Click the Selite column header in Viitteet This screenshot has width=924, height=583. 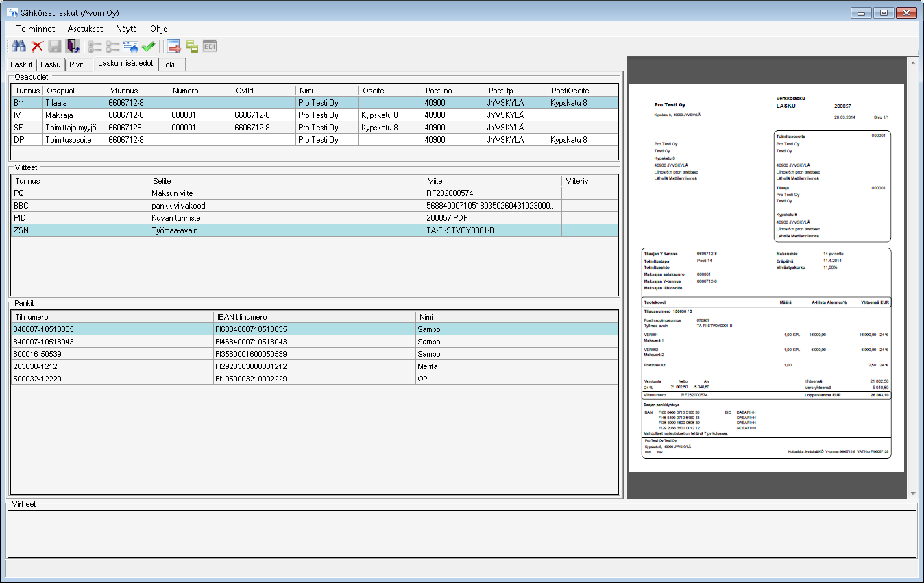[287, 181]
